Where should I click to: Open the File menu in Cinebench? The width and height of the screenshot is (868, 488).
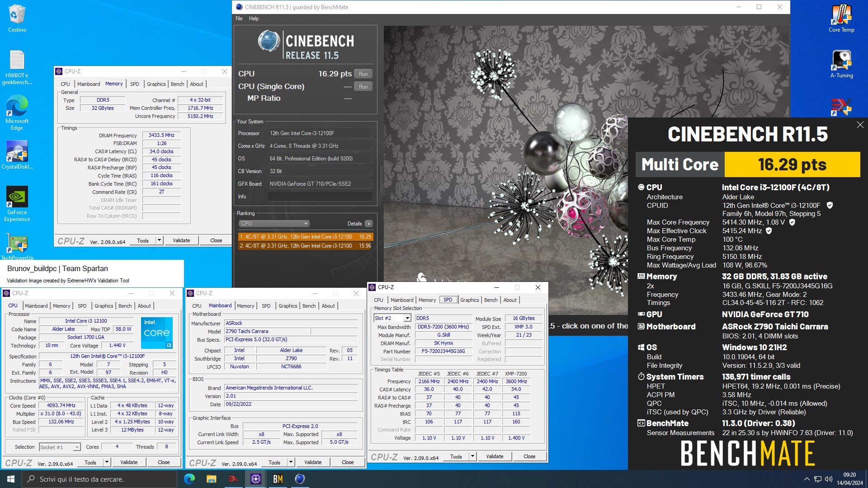[x=239, y=19]
